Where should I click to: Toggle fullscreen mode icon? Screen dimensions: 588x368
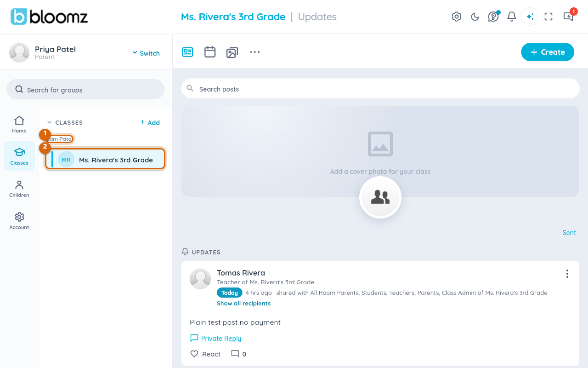[548, 17]
